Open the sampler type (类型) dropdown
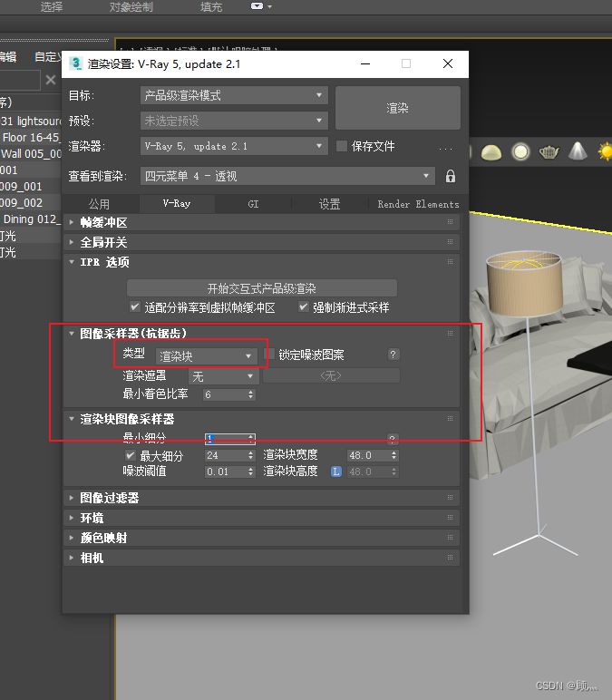 click(206, 356)
